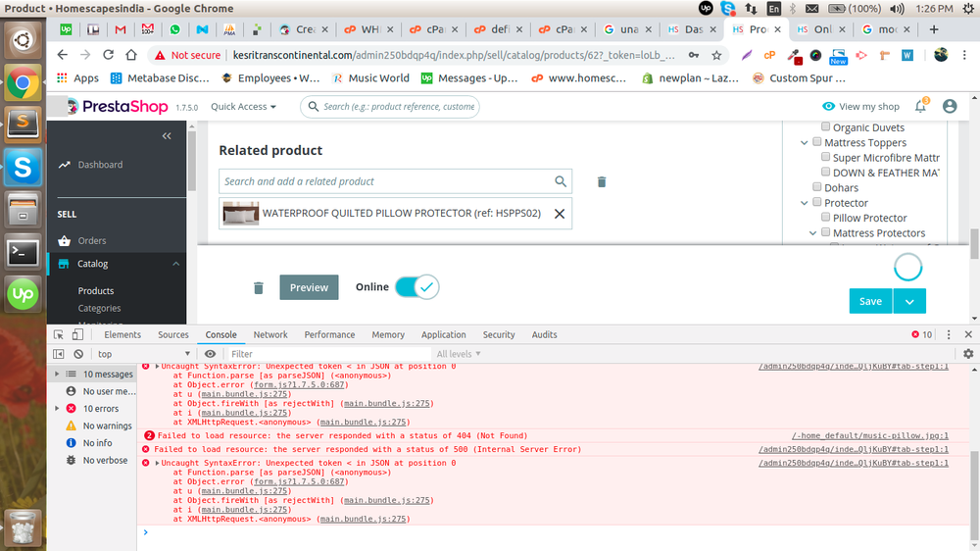Viewport: 980px width, 551px height.
Task: Open the DevTools inspect element picker
Action: pos(59,334)
